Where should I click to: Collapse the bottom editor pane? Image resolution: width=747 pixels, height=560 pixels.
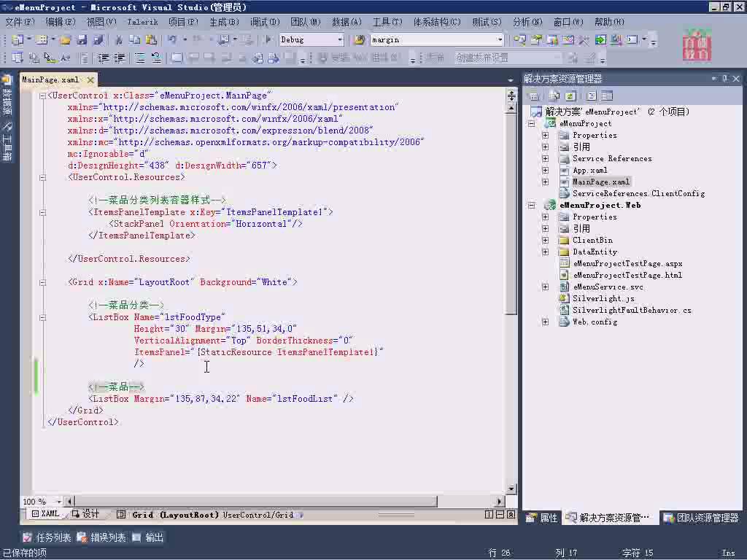point(511,514)
